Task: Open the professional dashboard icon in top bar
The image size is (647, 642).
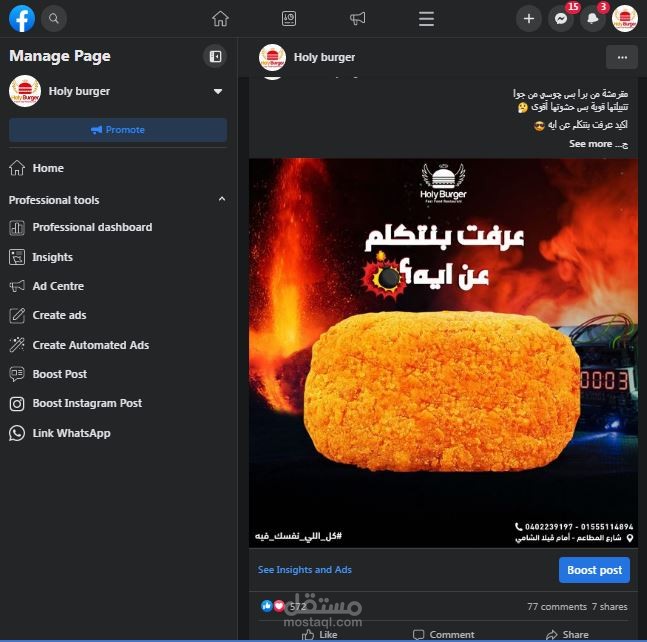Action: pos(289,19)
